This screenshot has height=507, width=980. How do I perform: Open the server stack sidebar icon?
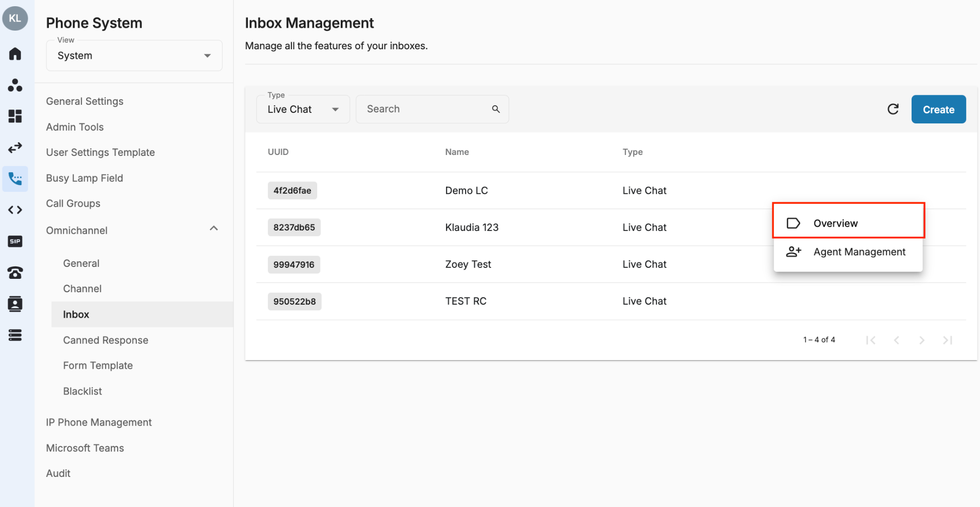point(15,335)
